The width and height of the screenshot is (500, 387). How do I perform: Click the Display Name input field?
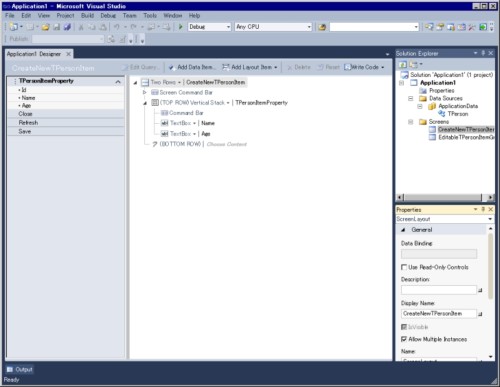pyautogui.click(x=439, y=314)
